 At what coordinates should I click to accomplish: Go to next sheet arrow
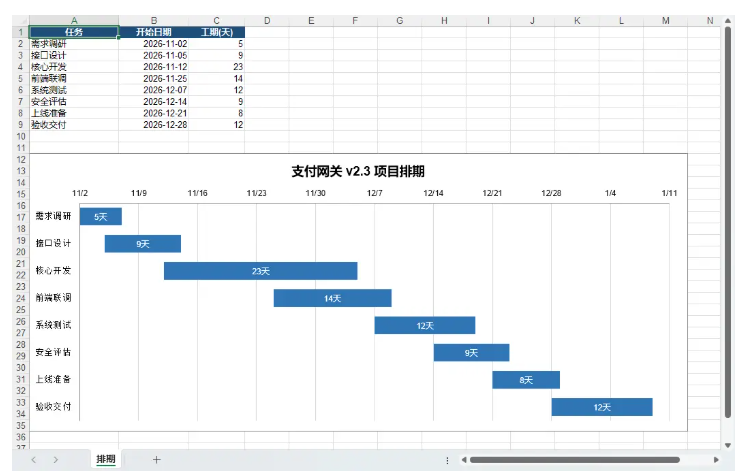[56, 460]
